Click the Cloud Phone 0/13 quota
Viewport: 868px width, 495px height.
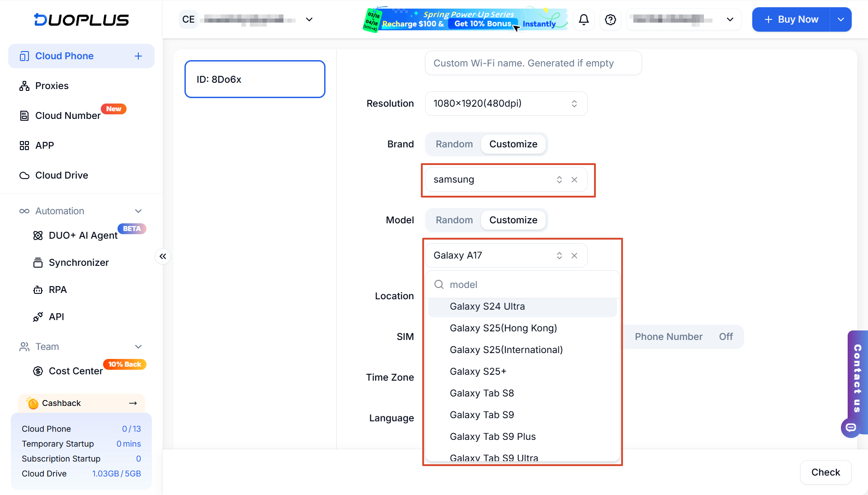(x=131, y=429)
